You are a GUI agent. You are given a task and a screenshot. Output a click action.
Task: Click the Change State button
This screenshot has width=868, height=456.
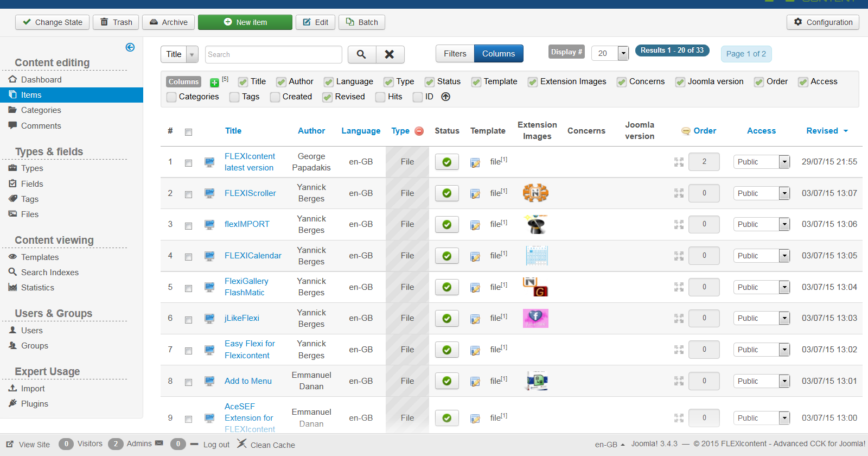click(52, 22)
